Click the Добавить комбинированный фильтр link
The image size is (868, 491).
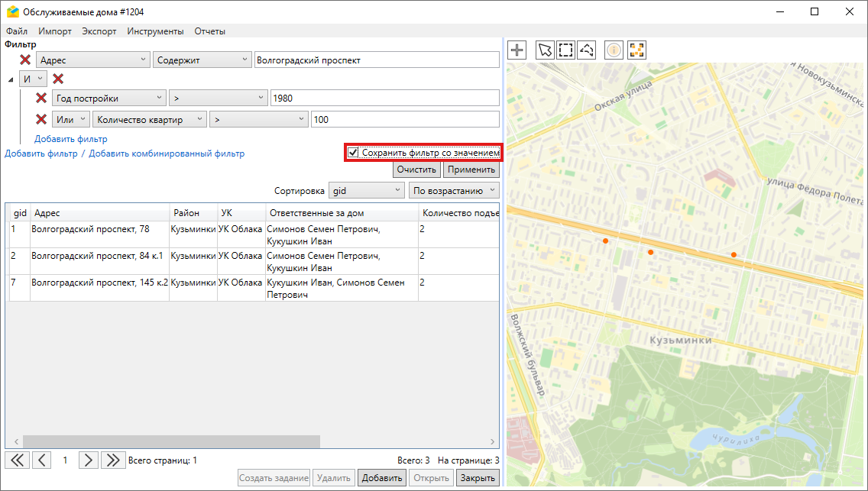click(167, 153)
